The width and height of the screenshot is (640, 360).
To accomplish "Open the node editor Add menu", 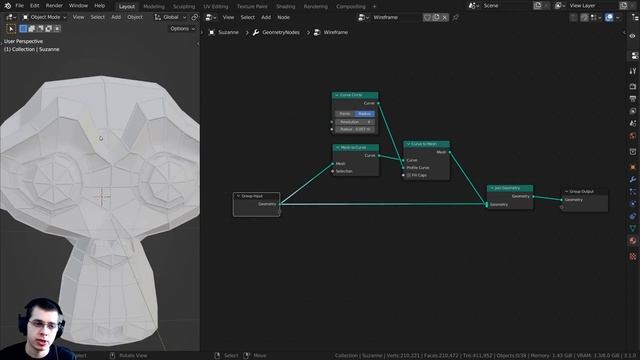I will point(266,17).
